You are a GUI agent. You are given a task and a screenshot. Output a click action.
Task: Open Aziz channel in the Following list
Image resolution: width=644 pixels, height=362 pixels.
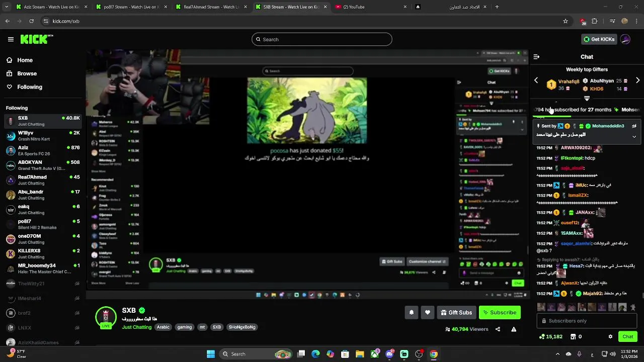click(x=43, y=150)
